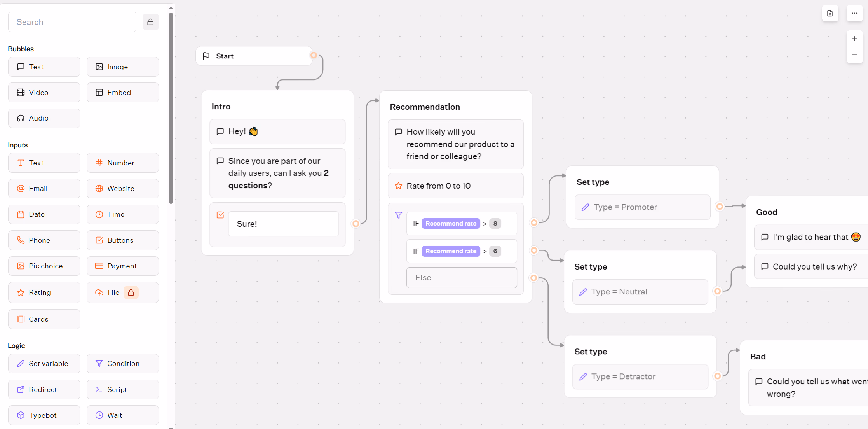The height and width of the screenshot is (429, 868).
Task: Select the Typebot logic block
Action: [44, 415]
